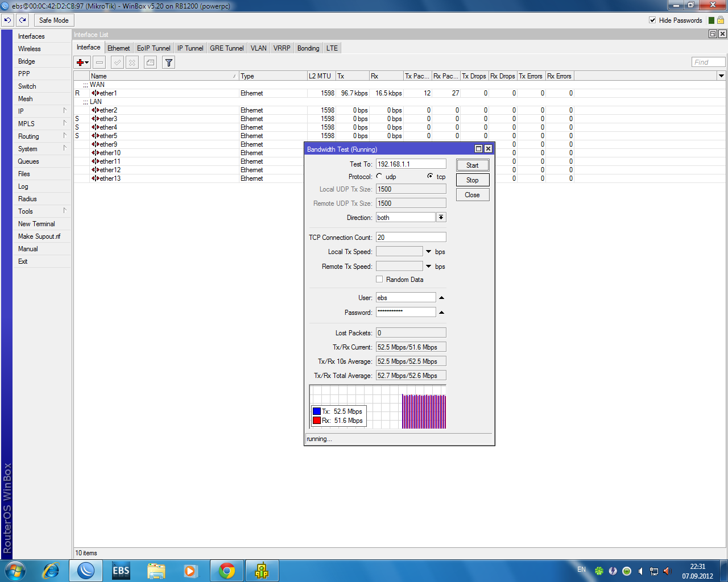The image size is (728, 582).
Task: Click the ether1 interface icon
Action: click(x=96, y=93)
